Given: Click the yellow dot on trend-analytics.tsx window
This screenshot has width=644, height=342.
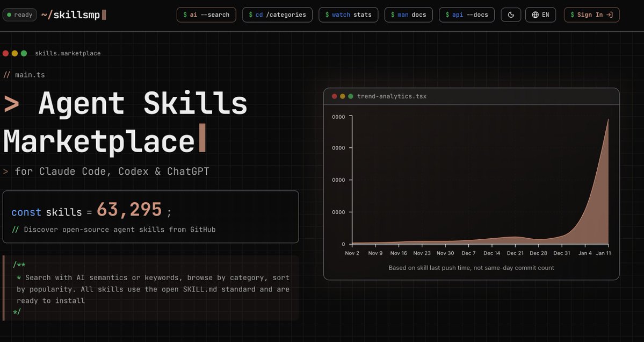Looking at the screenshot, I should tap(342, 96).
